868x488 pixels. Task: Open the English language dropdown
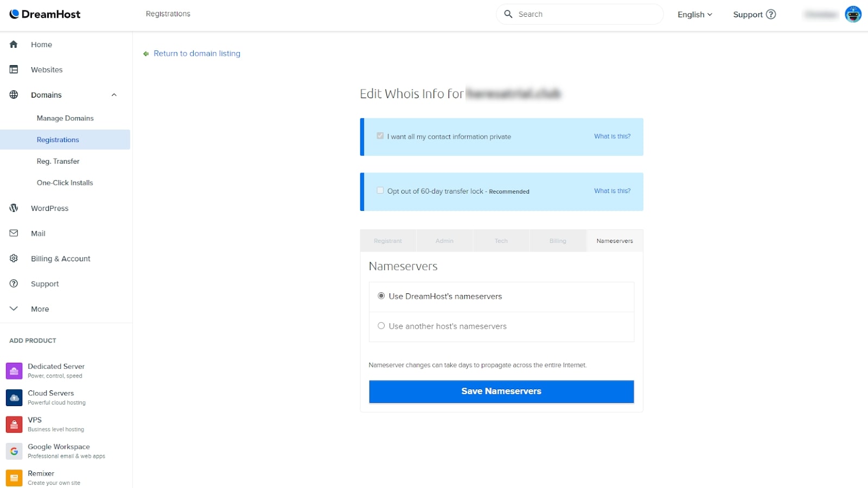click(x=695, y=15)
